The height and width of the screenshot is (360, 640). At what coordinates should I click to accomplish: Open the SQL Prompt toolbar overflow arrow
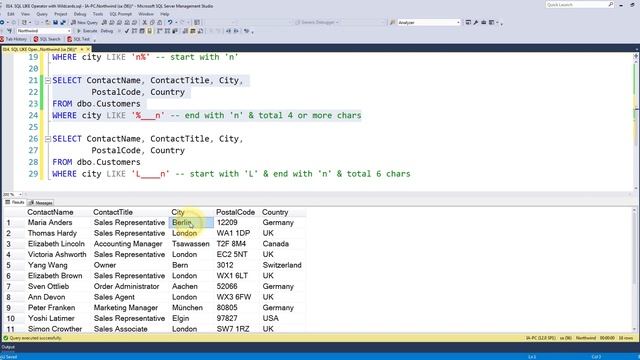tap(94, 40)
